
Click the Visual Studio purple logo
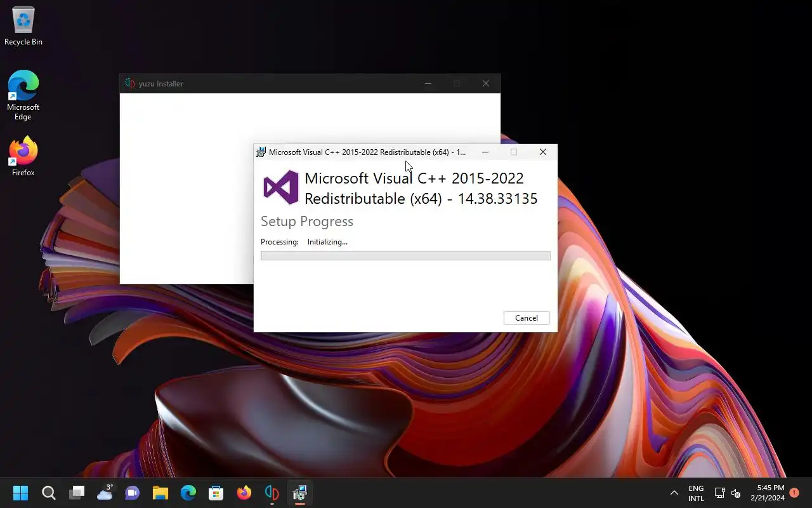pyautogui.click(x=281, y=187)
